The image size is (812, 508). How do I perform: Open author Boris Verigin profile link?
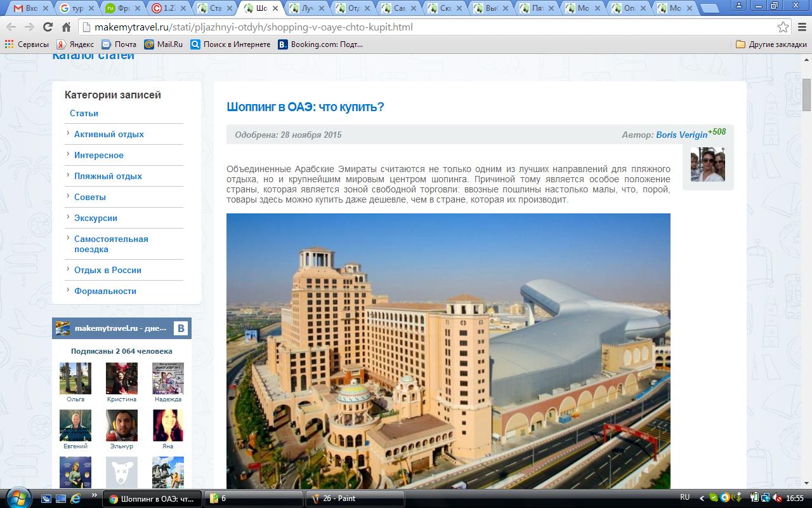click(x=681, y=135)
